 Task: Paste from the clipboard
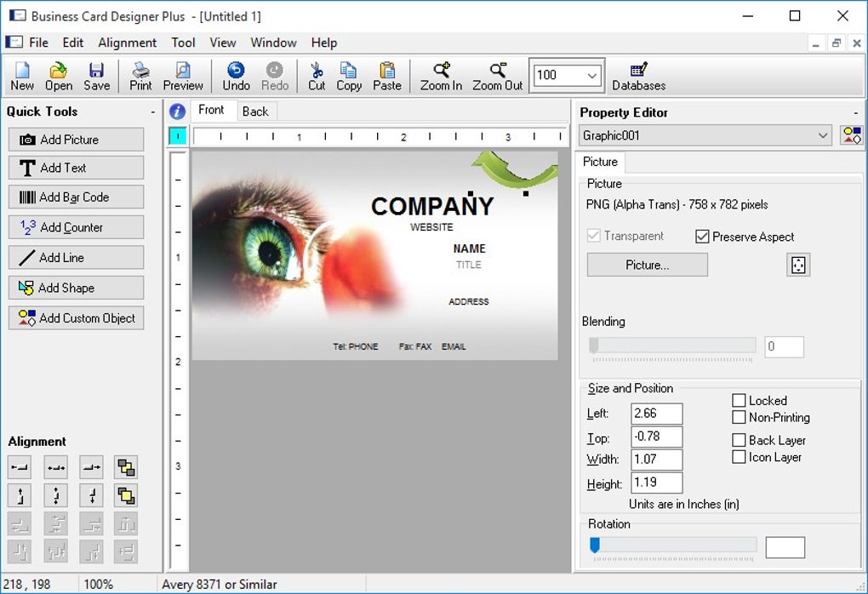(387, 77)
